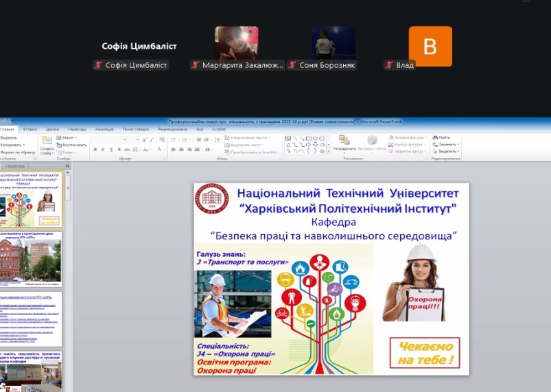This screenshot has width=551, height=392.
Task: Click decrease list level icon
Action: point(199,140)
